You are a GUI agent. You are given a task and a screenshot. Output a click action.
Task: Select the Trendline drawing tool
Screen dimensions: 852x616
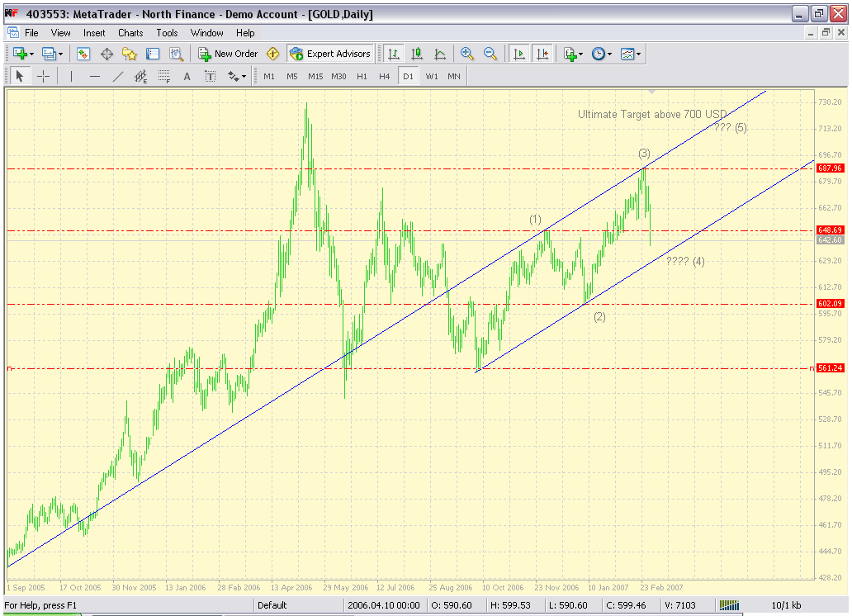point(118,77)
